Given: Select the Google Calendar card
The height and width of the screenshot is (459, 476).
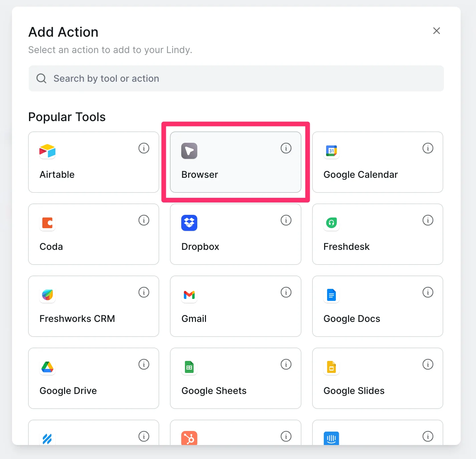Looking at the screenshot, I should tap(378, 162).
